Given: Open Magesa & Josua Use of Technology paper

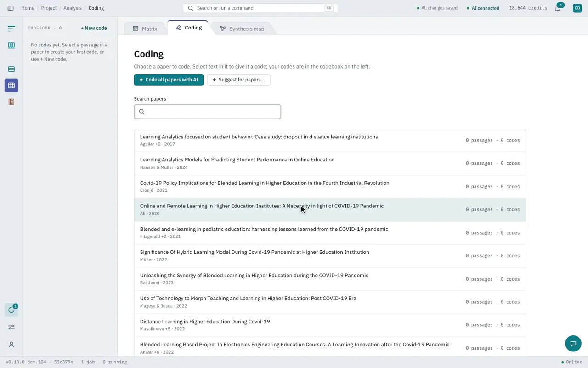Looking at the screenshot, I should 330,302.
